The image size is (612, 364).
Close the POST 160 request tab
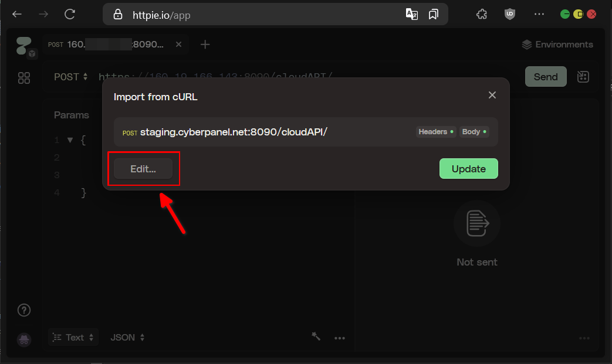(x=178, y=45)
